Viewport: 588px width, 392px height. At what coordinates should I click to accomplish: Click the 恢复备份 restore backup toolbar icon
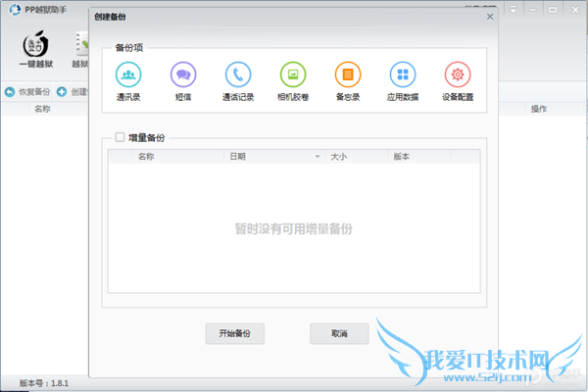coord(10,91)
